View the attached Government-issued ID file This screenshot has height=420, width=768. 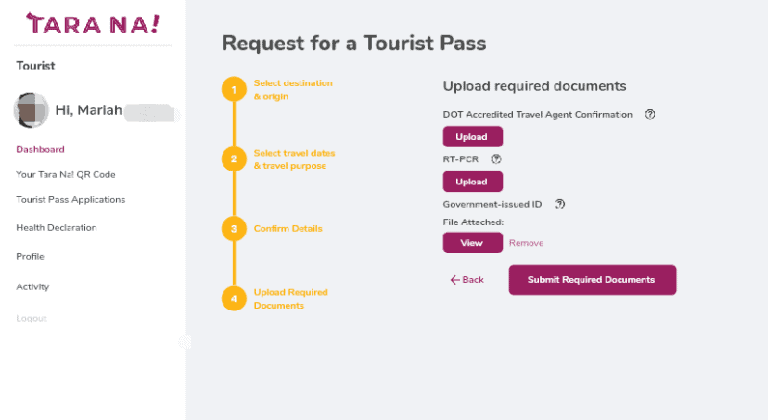click(x=472, y=243)
